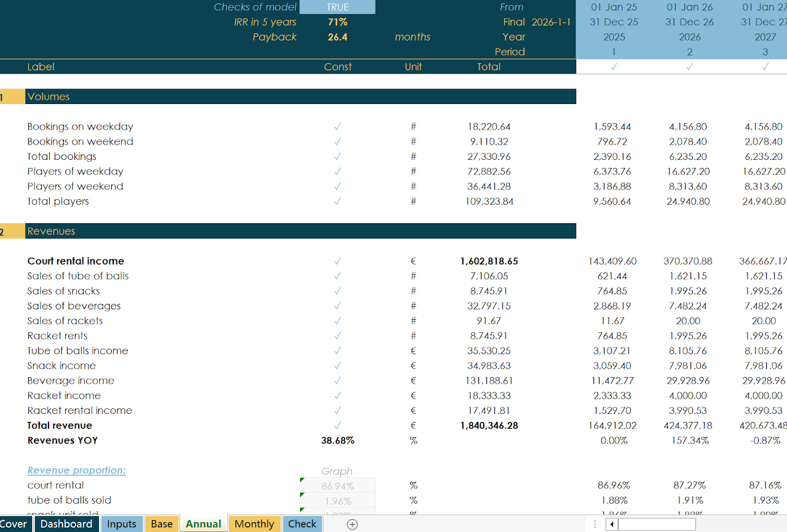The width and height of the screenshot is (787, 532).
Task: Click the horizontal scrollbar left arrow
Action: click(611, 524)
